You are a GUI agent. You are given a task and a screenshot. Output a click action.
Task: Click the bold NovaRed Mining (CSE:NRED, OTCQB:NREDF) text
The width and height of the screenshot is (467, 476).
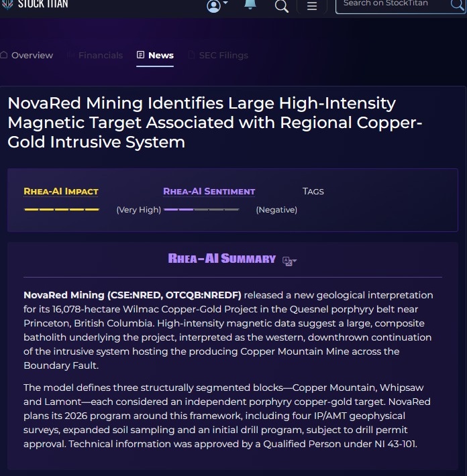coord(132,295)
